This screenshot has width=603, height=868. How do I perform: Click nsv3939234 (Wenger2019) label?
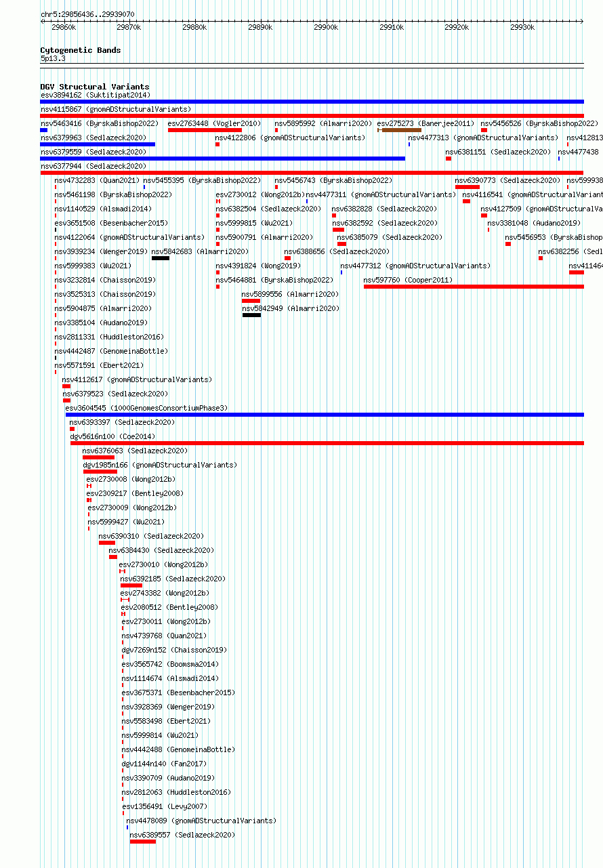[x=101, y=252]
